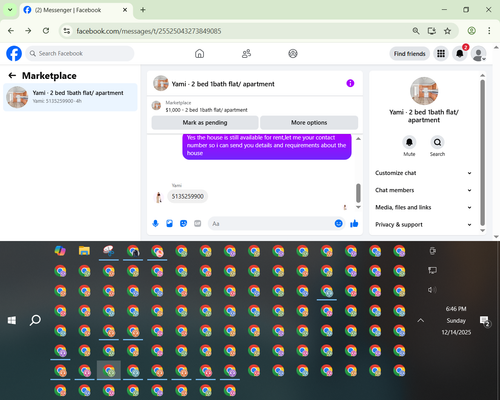500x400 pixels.
Task: Choose a GIF icon in composer
Action: (x=198, y=223)
